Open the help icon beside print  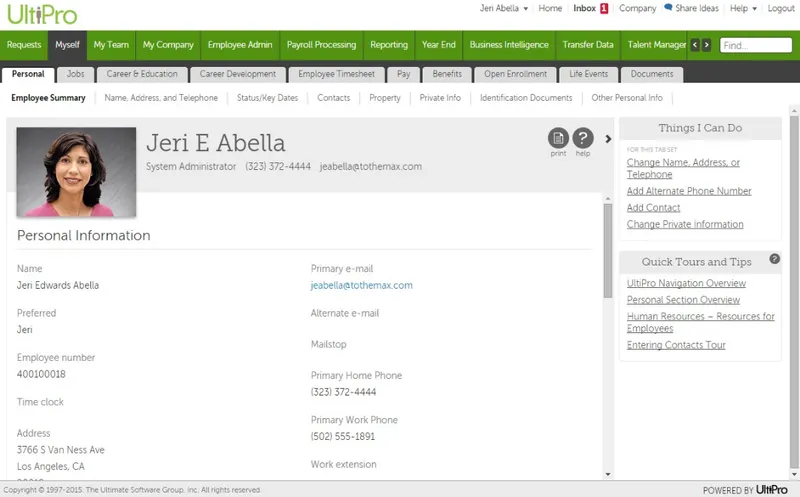[583, 138]
